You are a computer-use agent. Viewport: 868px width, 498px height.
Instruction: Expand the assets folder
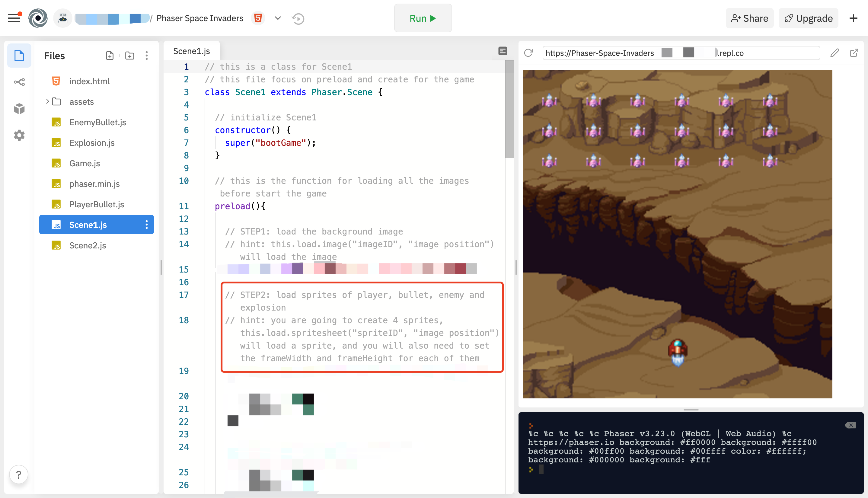coord(47,102)
